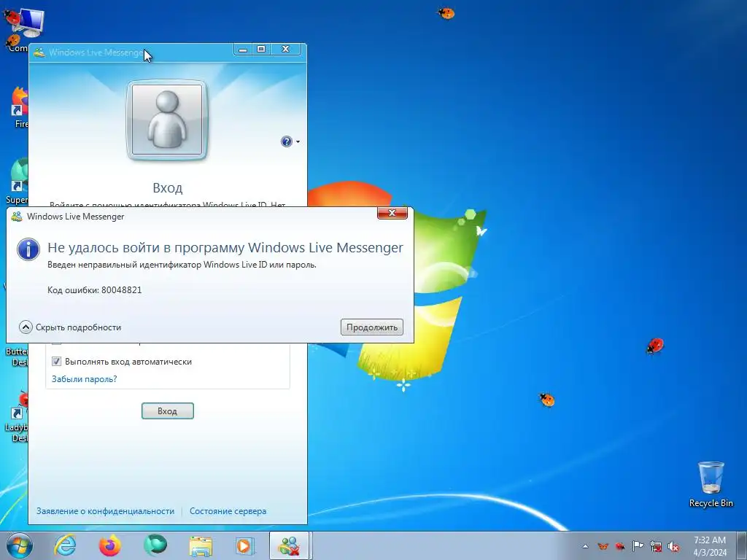The image size is (747, 560).
Task: Open Заявление о конфиденциальности link
Action: pos(105,511)
